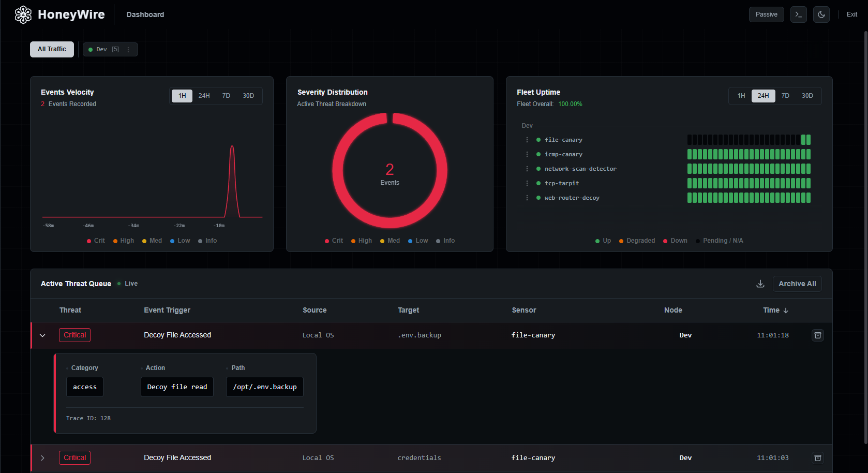The image size is (868, 473).
Task: Toggle High legend in Severity Distribution
Action: [362, 241]
